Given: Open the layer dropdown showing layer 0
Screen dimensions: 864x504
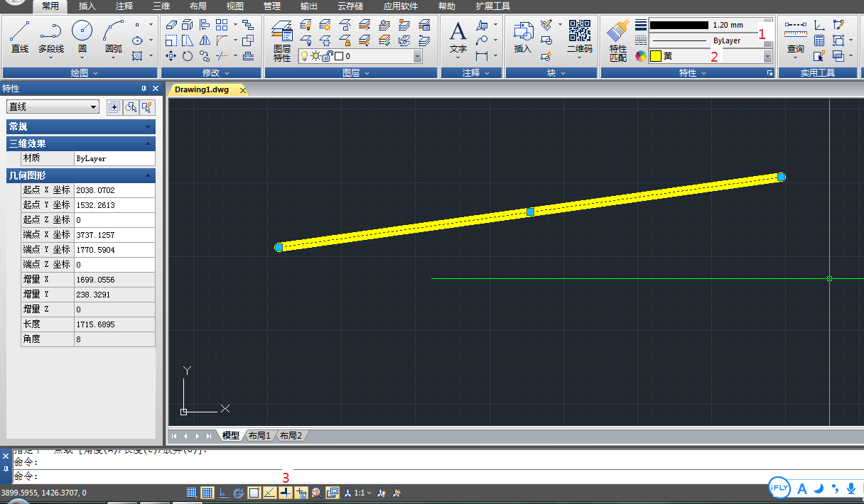Looking at the screenshot, I should [x=360, y=56].
